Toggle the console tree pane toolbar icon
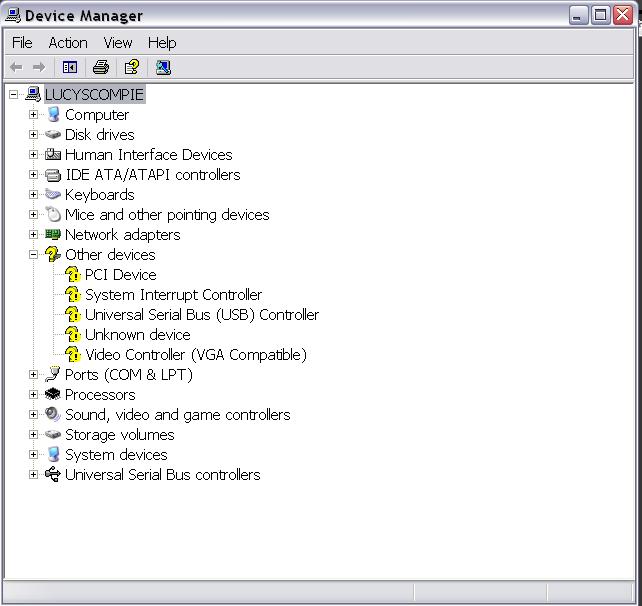 pyautogui.click(x=70, y=67)
